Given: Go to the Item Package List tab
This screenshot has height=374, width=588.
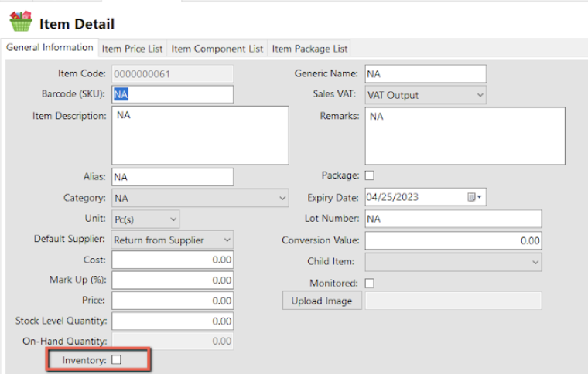Looking at the screenshot, I should [309, 49].
